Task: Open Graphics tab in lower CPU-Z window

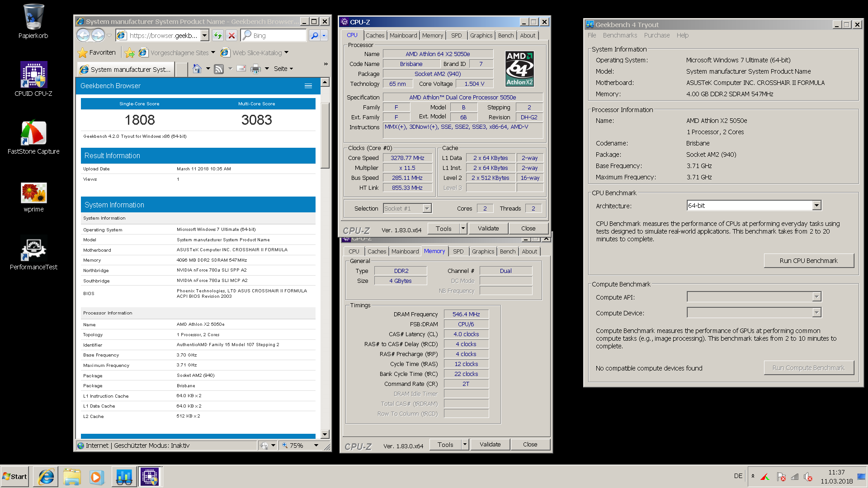Action: [483, 252]
